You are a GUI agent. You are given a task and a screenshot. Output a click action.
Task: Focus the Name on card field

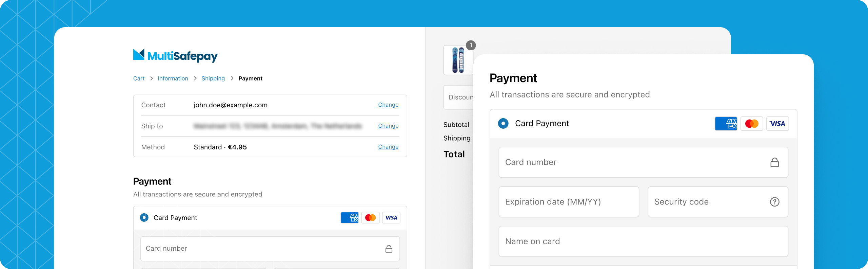click(643, 241)
